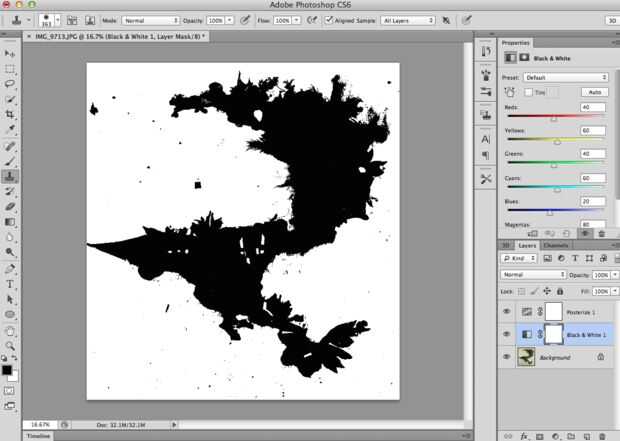
Task: Delete the adjustment layer with properties trash icon
Action: (x=601, y=234)
